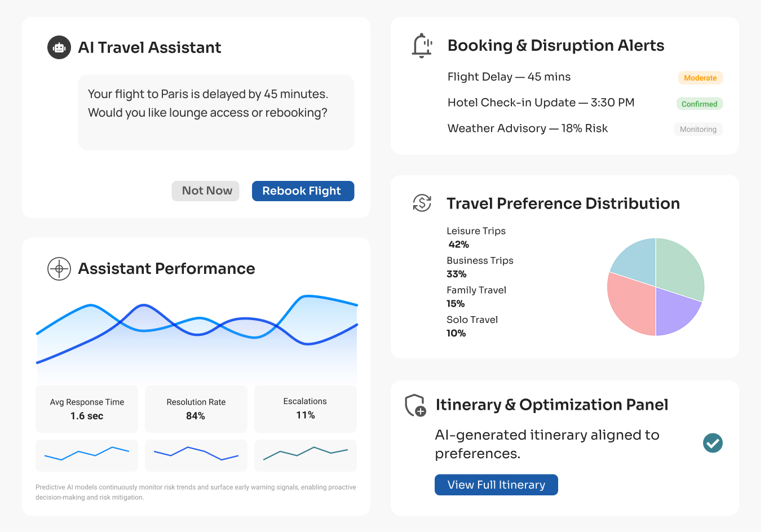Click sparkline thumbnail under Escalations
Image resolution: width=769 pixels, height=532 pixels.
(306, 455)
